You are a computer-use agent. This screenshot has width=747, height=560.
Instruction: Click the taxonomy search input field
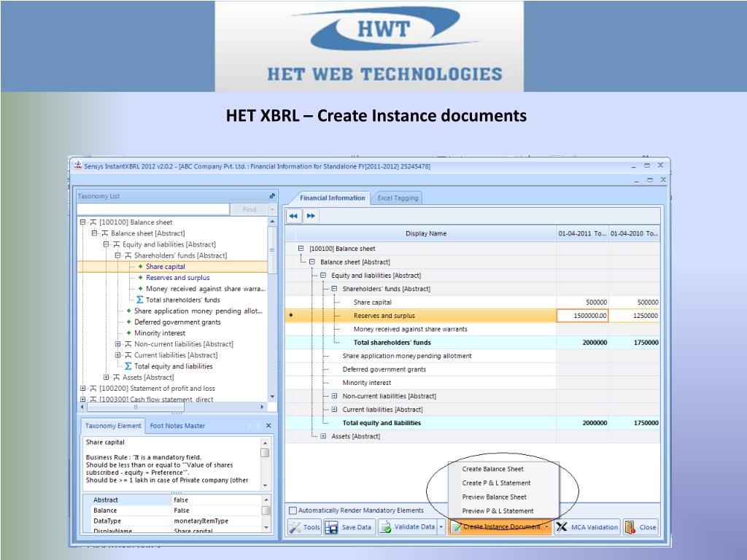(153, 209)
